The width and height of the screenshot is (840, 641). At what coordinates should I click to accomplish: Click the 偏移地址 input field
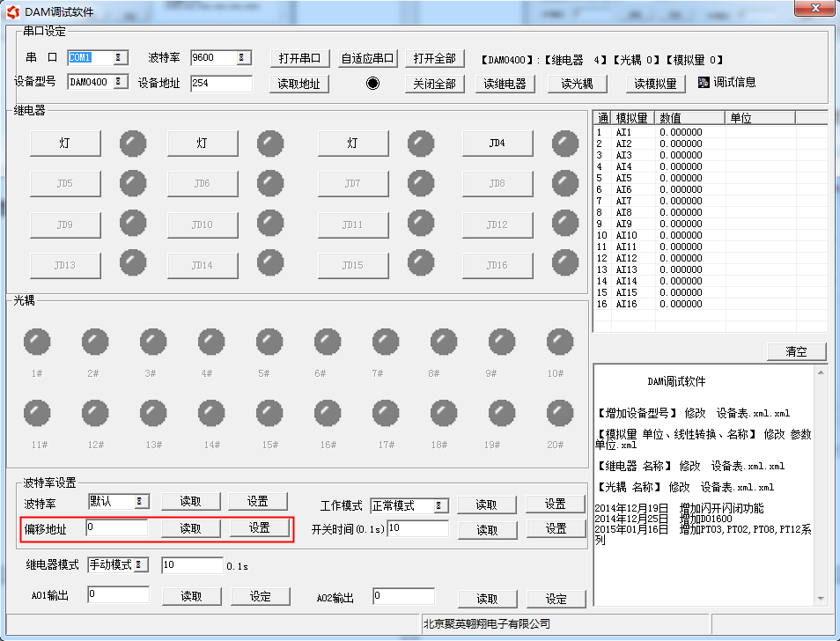116,528
